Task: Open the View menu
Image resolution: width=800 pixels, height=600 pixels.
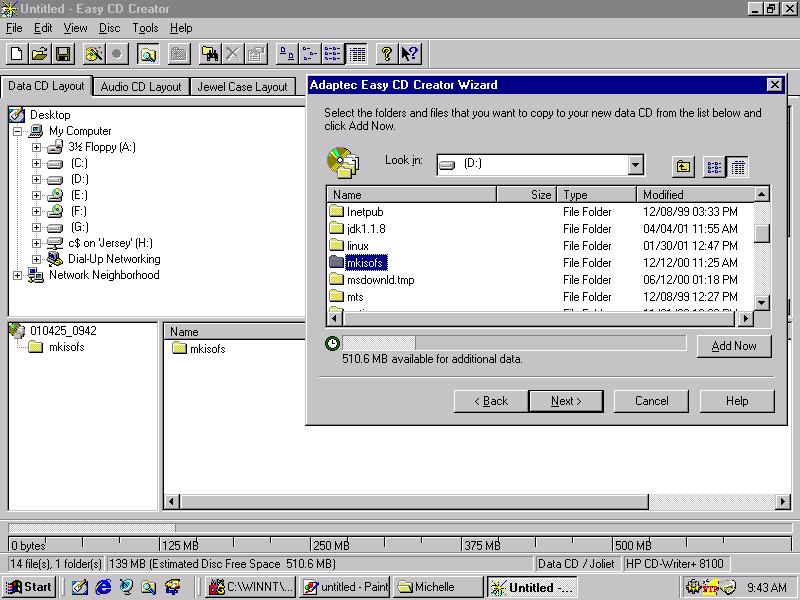Action: pos(75,28)
